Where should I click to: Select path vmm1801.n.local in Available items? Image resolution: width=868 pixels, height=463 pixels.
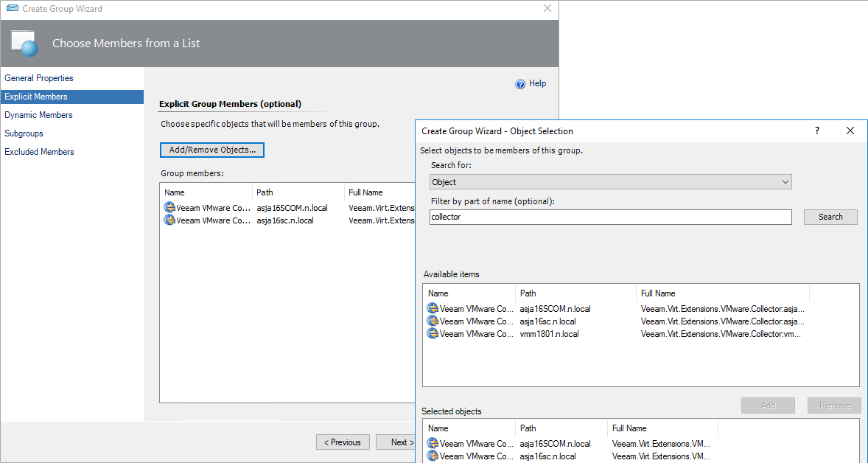click(x=550, y=334)
